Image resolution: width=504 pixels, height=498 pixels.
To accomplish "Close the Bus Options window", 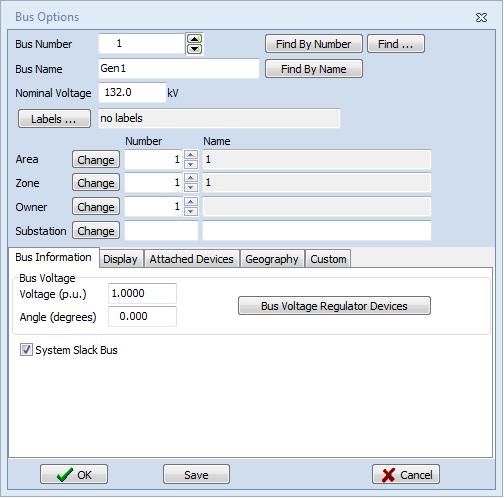I will tap(481, 17).
